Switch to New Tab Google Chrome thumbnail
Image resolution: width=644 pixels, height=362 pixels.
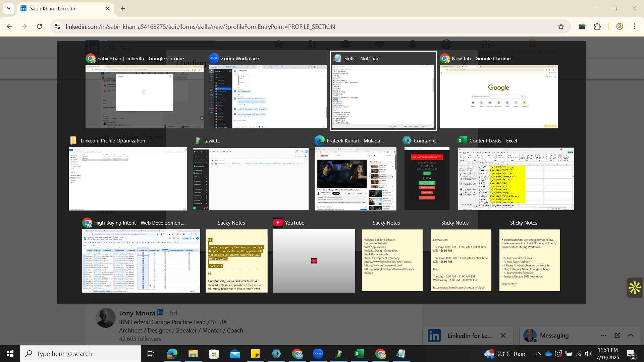pyautogui.click(x=498, y=97)
